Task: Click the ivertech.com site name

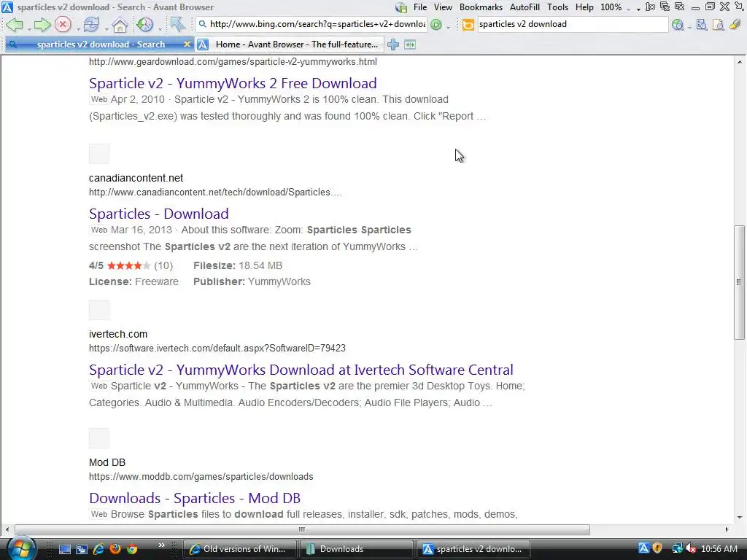Action: (x=118, y=334)
